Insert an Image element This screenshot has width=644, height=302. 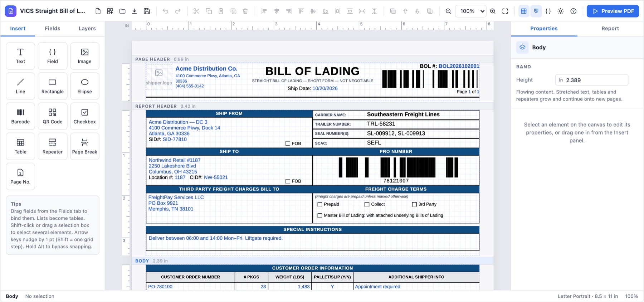click(85, 56)
